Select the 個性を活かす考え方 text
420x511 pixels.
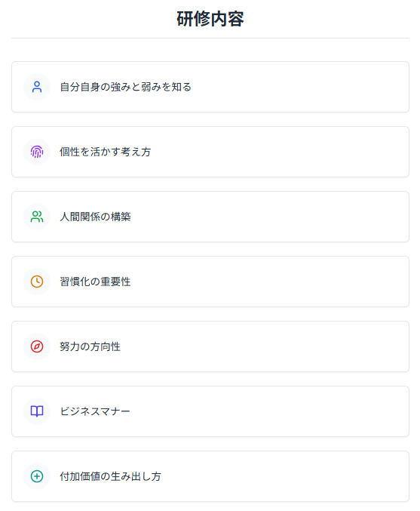point(105,152)
